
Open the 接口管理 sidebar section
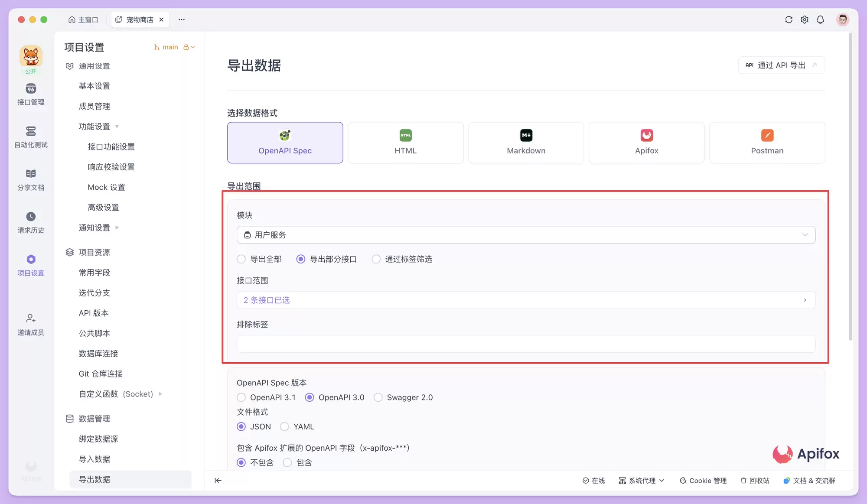[31, 94]
